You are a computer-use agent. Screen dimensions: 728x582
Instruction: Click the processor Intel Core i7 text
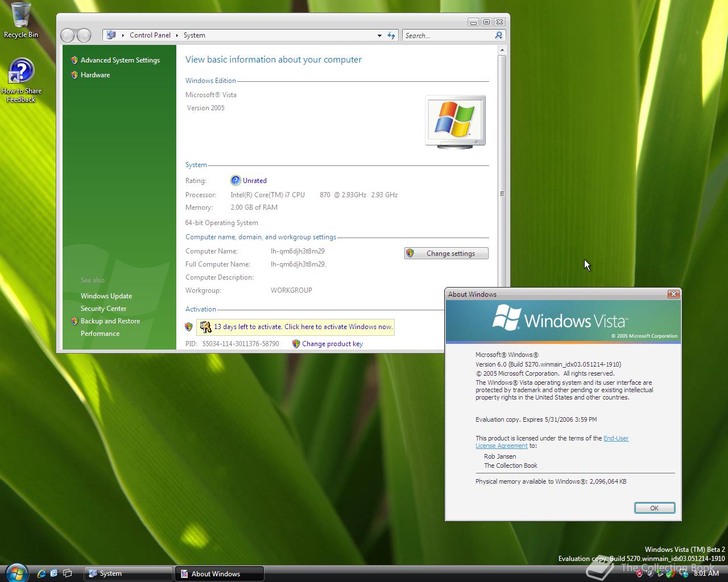(x=314, y=195)
